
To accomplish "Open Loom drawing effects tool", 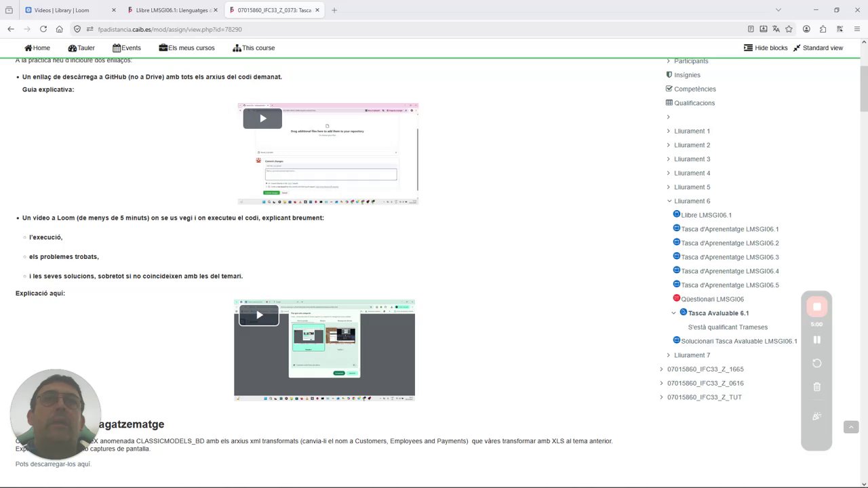I will 816,417.
